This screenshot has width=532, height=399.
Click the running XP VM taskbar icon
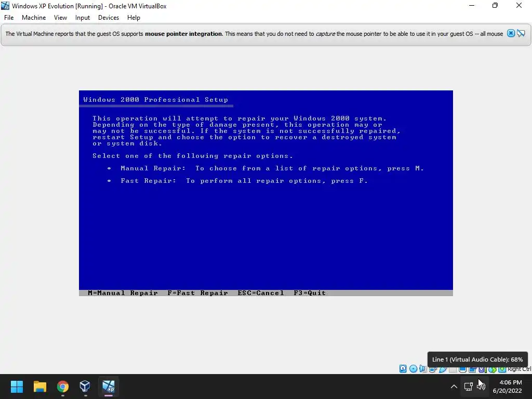109,387
